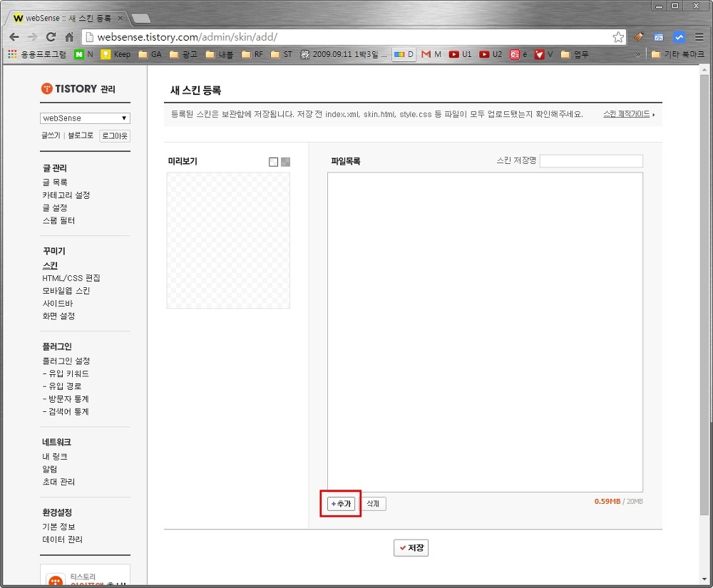Screen dimensions: 713x588
Task: Open the Gmail M bookmark
Action: 431,55
